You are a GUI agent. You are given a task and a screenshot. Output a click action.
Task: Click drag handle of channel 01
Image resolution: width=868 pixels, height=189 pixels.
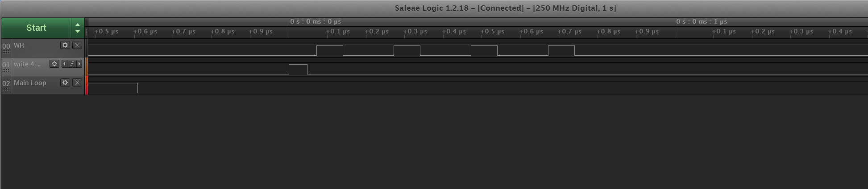6,70
